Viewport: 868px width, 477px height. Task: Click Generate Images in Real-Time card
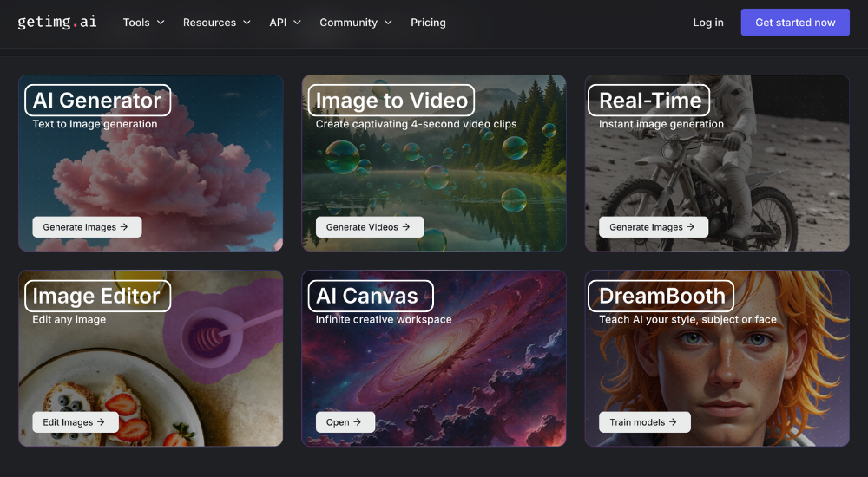654,227
